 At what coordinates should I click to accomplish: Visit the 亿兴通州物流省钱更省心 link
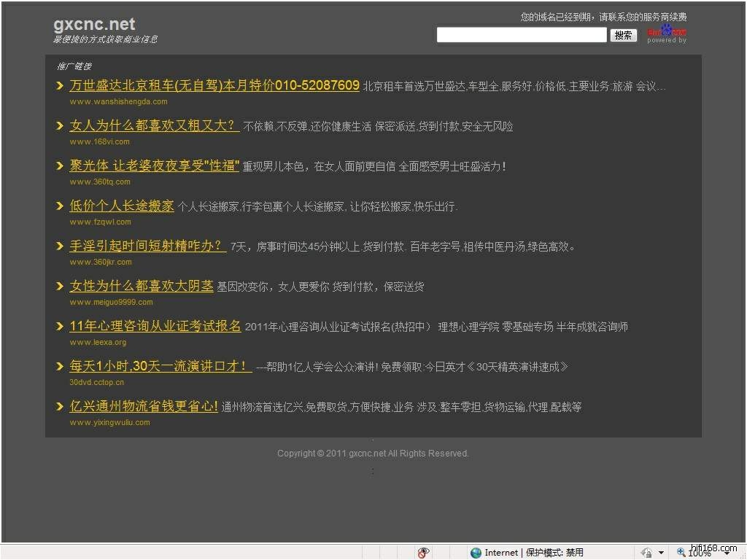[144, 407]
